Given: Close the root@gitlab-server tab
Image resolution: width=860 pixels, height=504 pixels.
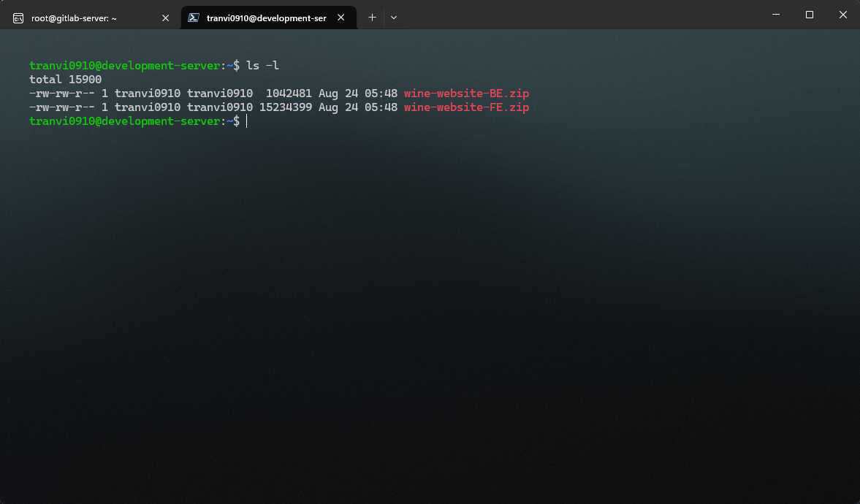Looking at the screenshot, I should click(165, 18).
